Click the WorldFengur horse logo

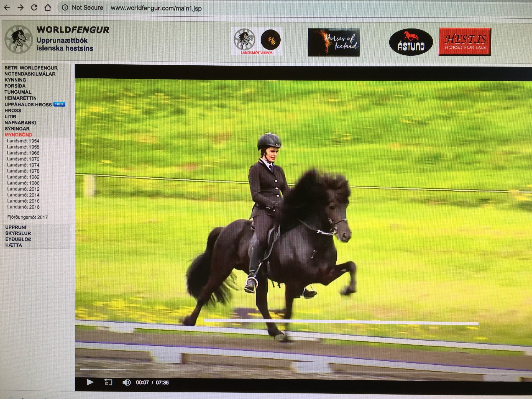19,39
